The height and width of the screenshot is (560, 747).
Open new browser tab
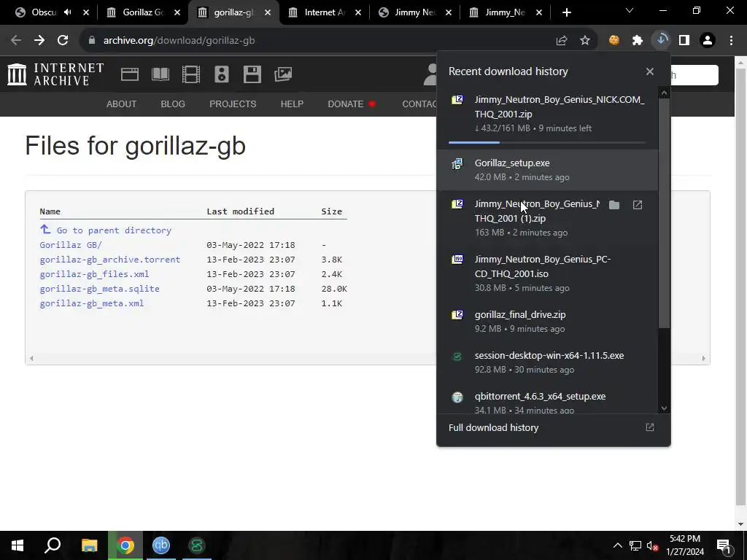[x=566, y=12]
